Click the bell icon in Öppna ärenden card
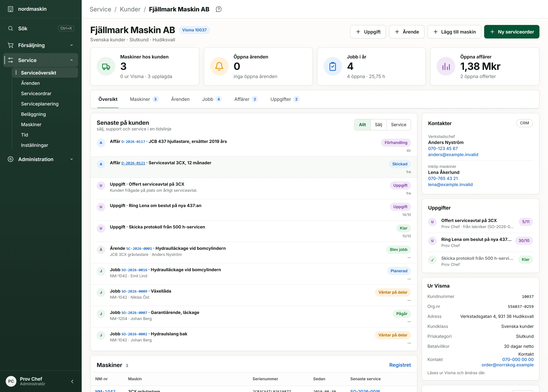The image size is (548, 392). point(219,66)
